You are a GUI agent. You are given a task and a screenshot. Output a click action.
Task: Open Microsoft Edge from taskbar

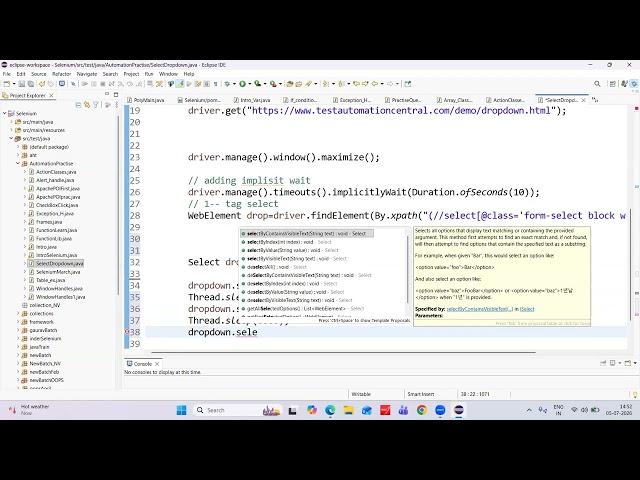point(330,410)
